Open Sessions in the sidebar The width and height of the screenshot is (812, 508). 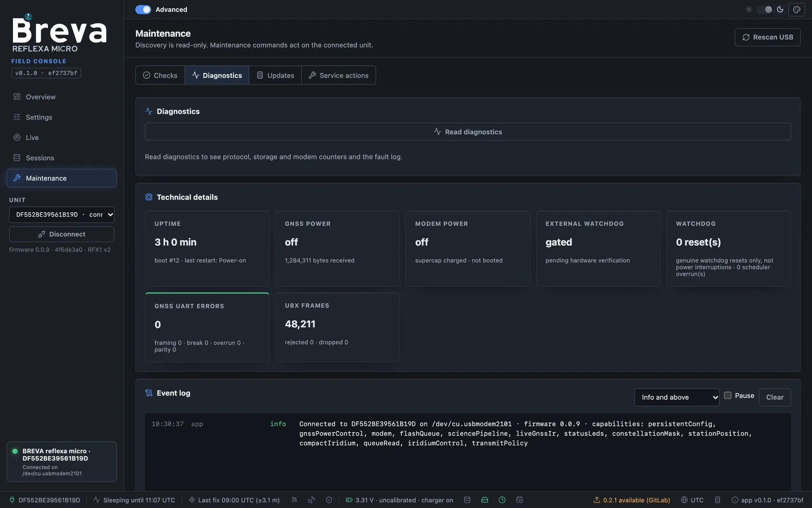point(62,158)
